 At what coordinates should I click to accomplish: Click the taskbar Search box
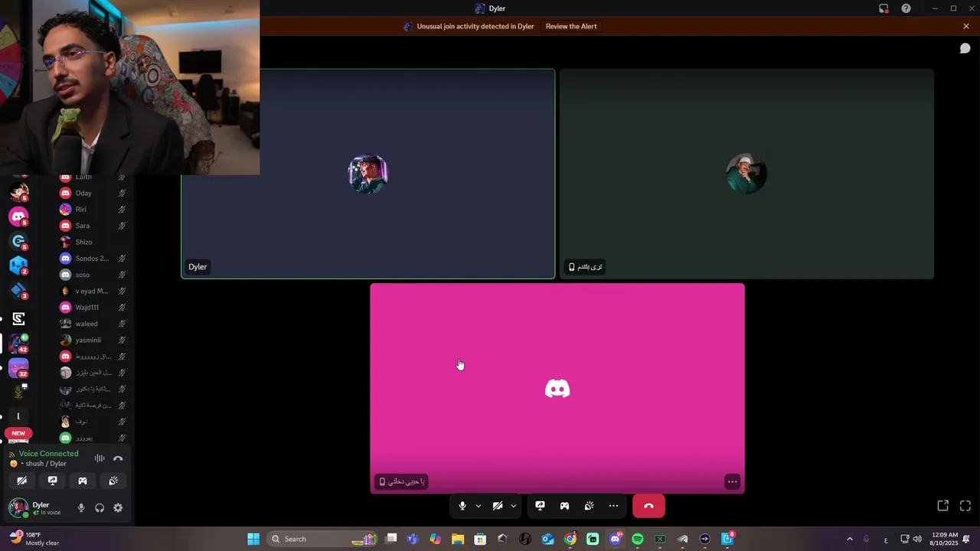(x=323, y=539)
